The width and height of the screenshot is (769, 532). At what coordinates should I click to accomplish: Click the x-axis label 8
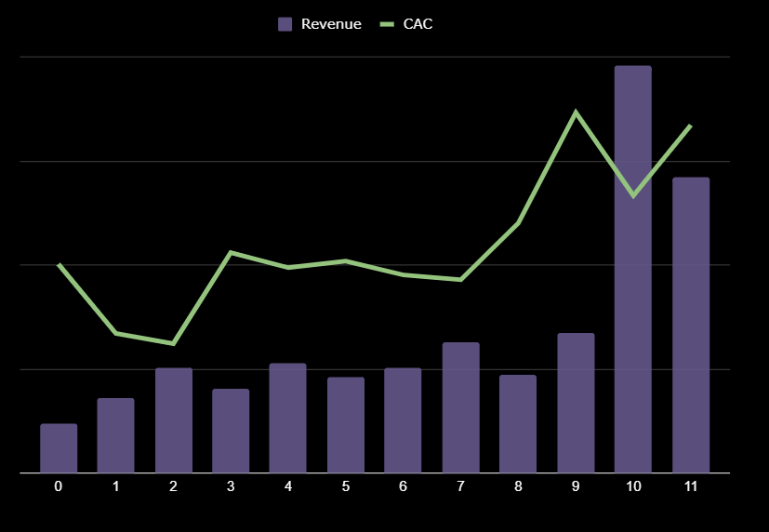(518, 486)
